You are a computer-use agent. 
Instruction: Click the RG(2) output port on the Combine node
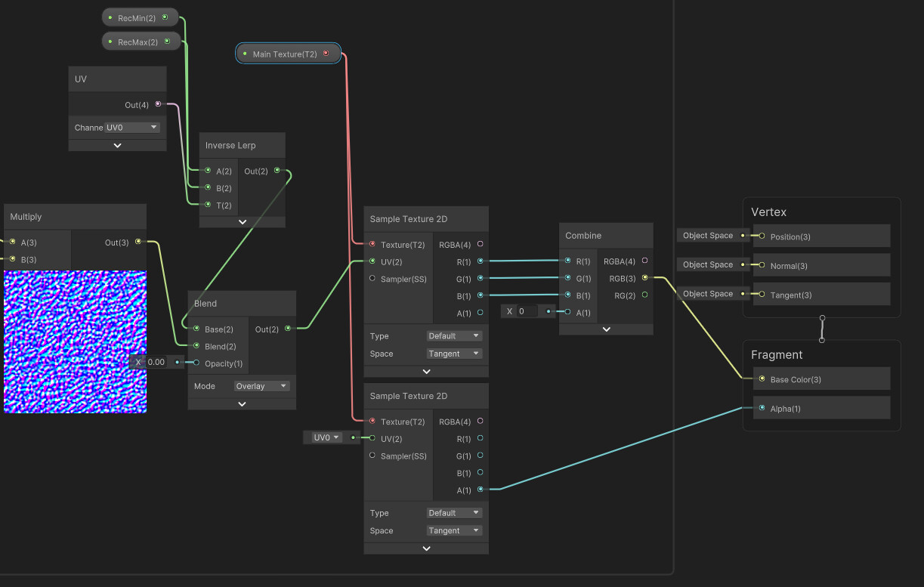[x=644, y=295]
